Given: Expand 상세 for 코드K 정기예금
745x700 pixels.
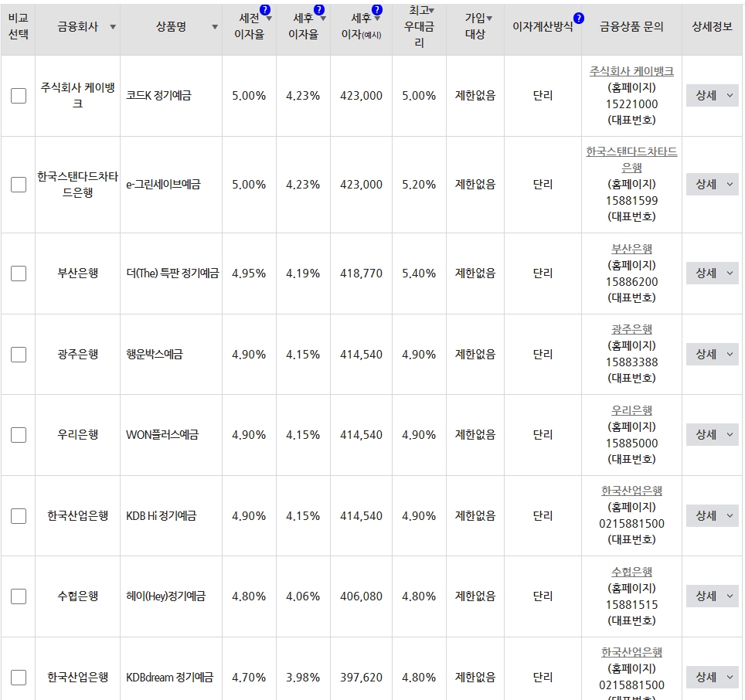Looking at the screenshot, I should [713, 96].
